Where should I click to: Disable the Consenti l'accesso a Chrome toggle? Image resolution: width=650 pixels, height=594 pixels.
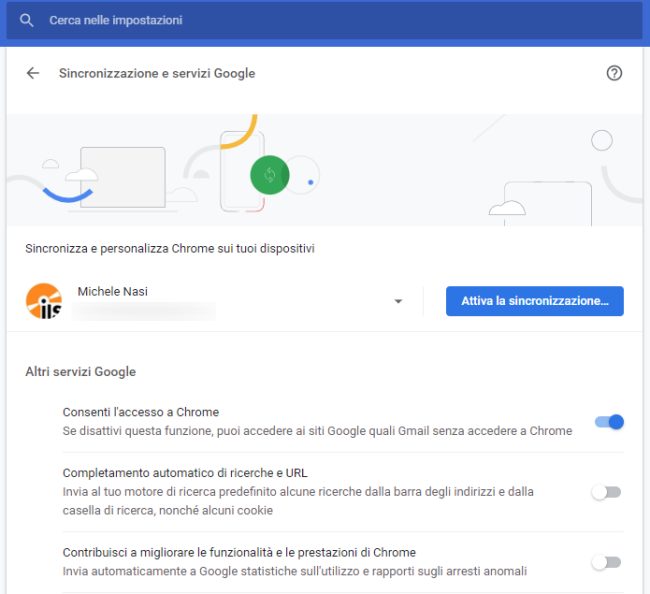608,422
